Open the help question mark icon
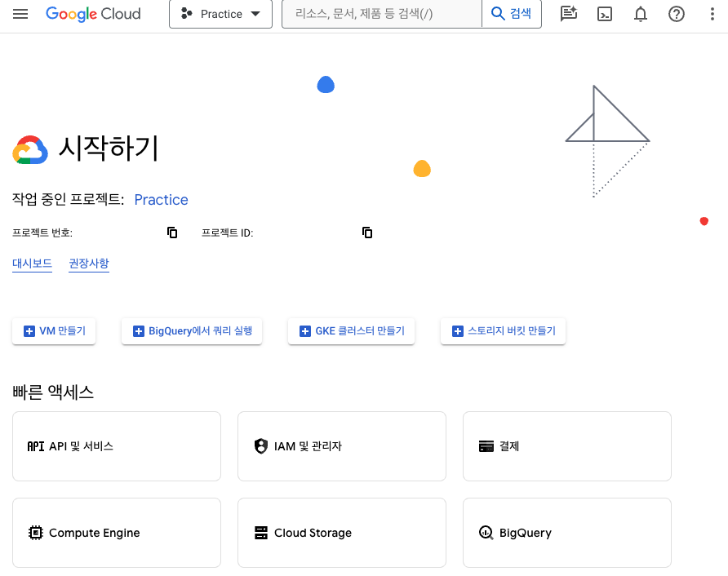Image resolution: width=728 pixels, height=576 pixels. pos(677,14)
